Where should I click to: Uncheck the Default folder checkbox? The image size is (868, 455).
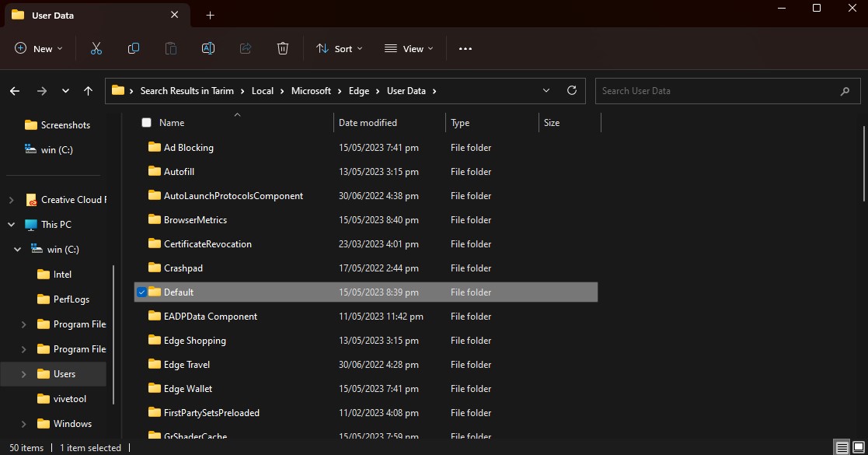pyautogui.click(x=141, y=292)
